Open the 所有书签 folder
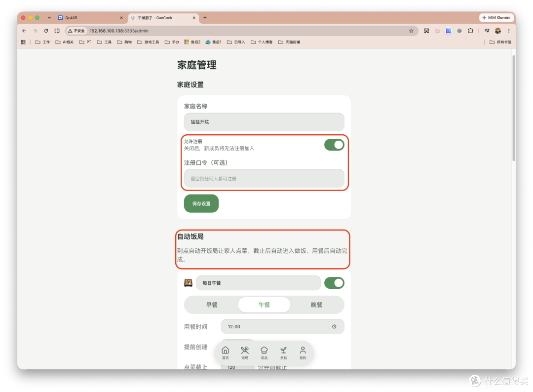Viewport: 533px width, 392px height. click(500, 42)
